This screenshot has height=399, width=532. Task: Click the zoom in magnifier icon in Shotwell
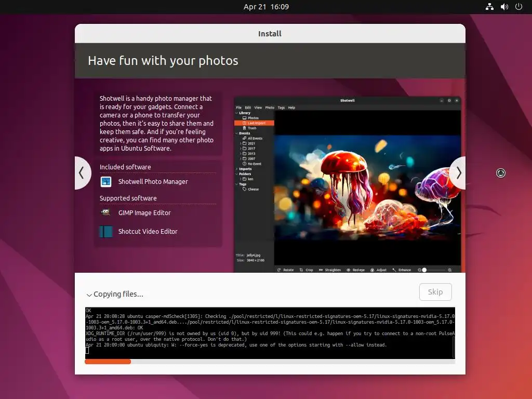coord(450,270)
